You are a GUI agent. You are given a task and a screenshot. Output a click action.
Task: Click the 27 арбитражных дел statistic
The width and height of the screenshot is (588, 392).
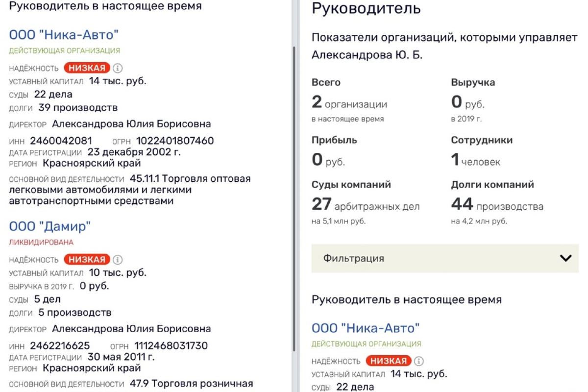point(366,205)
